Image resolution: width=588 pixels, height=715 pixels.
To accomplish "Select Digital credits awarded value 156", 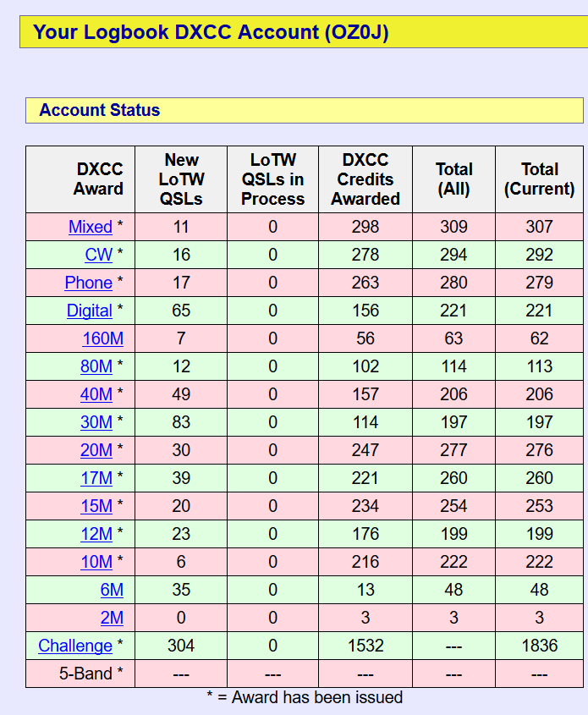I will coord(365,311).
